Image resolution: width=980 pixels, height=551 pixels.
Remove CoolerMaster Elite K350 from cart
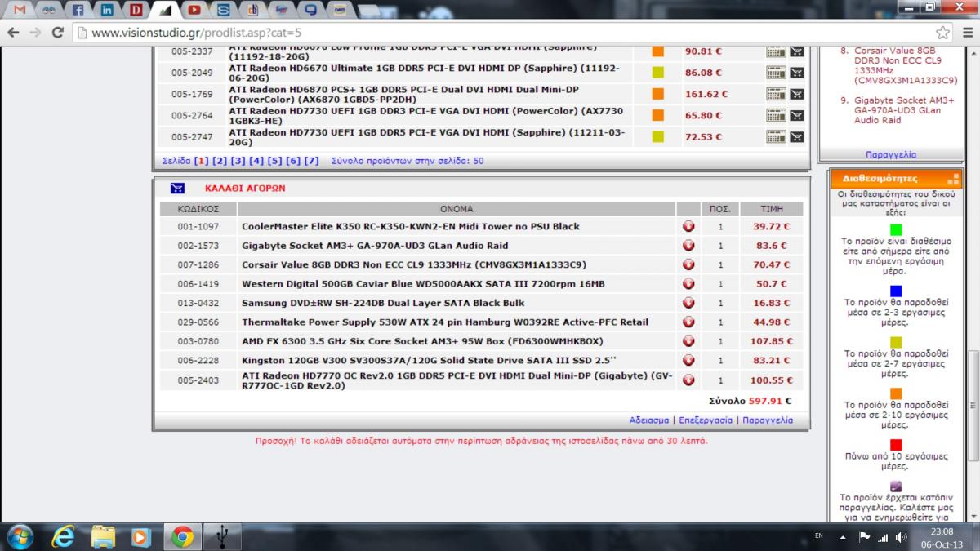[688, 226]
